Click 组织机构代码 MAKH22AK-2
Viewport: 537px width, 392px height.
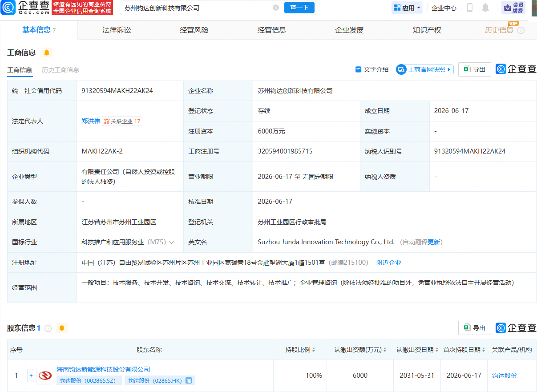[x=102, y=151]
